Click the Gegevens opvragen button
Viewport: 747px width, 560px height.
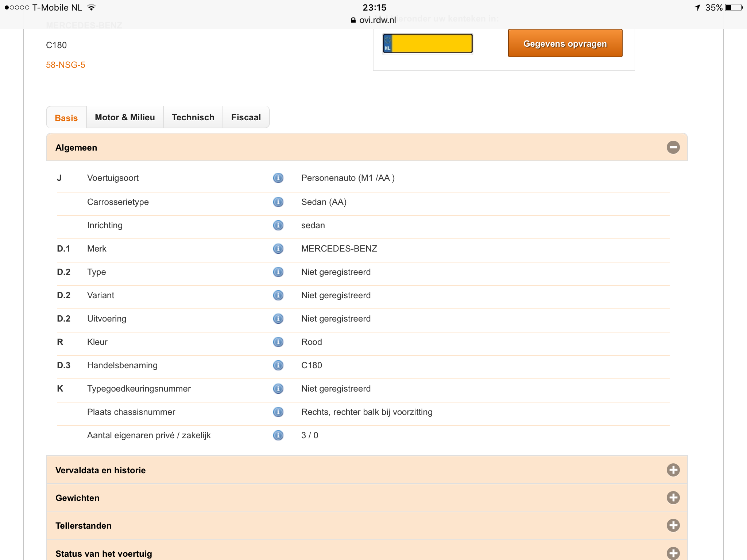tap(565, 43)
